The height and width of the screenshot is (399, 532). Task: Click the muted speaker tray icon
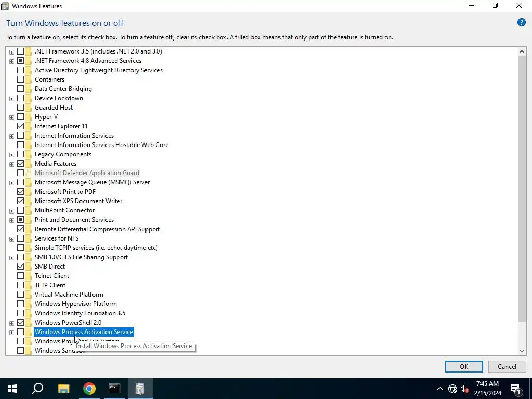pos(464,389)
